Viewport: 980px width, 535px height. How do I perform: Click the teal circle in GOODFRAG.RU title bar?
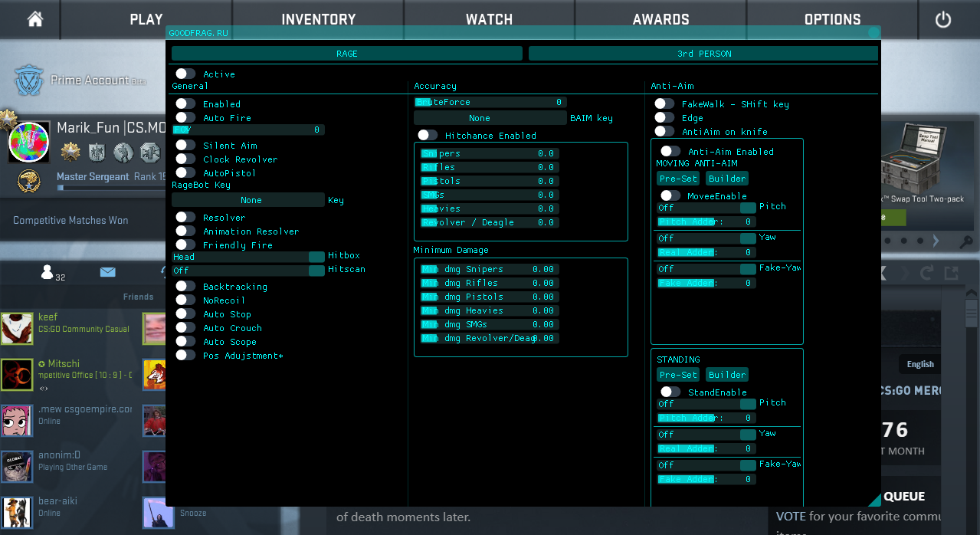(873, 33)
